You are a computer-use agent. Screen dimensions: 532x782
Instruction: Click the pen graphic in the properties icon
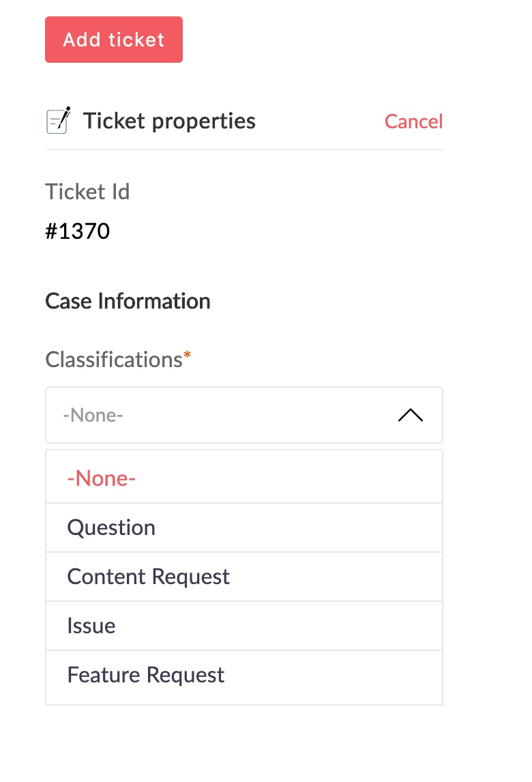[64, 117]
